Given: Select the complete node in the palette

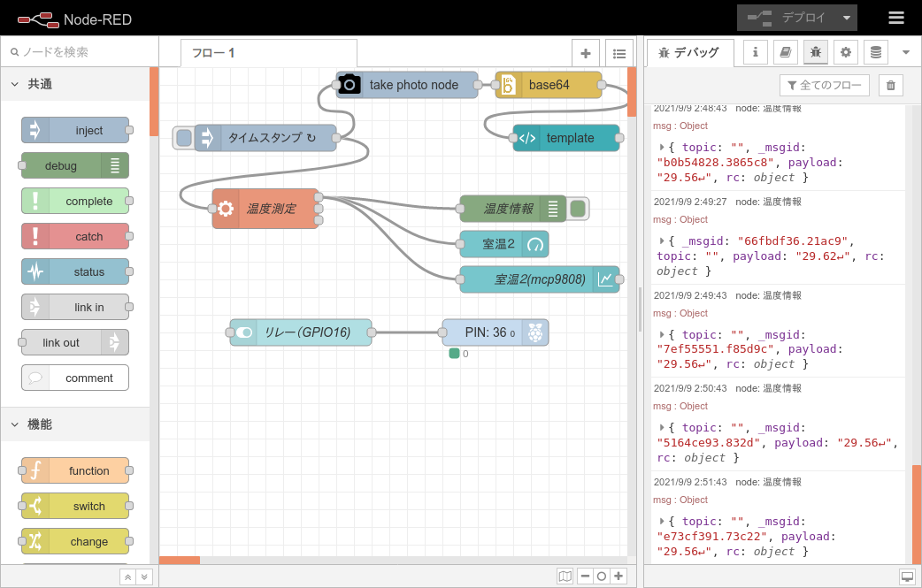Looking at the screenshot, I should (75, 201).
